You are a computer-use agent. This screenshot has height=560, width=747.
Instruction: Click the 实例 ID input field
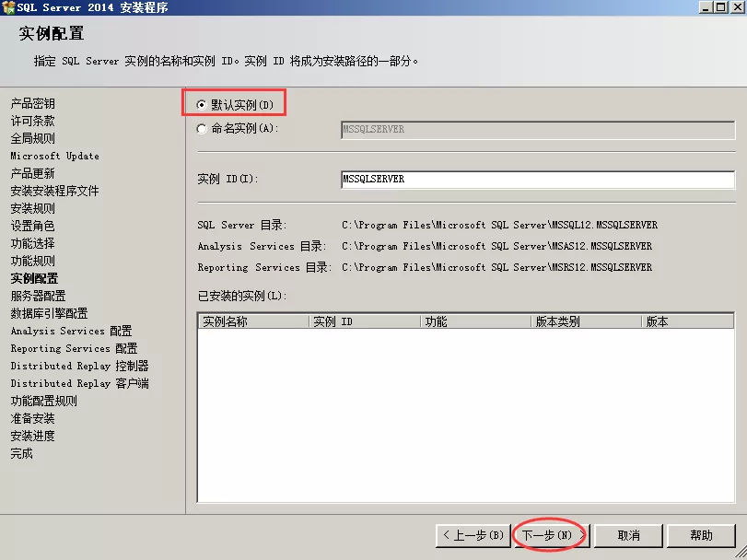pos(538,180)
